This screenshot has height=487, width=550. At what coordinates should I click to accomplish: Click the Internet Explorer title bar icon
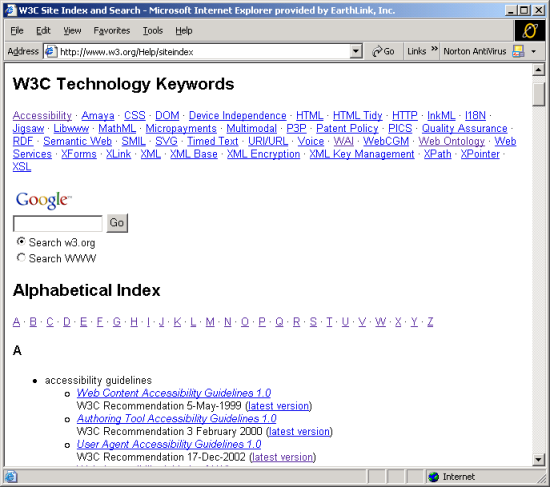point(10,10)
